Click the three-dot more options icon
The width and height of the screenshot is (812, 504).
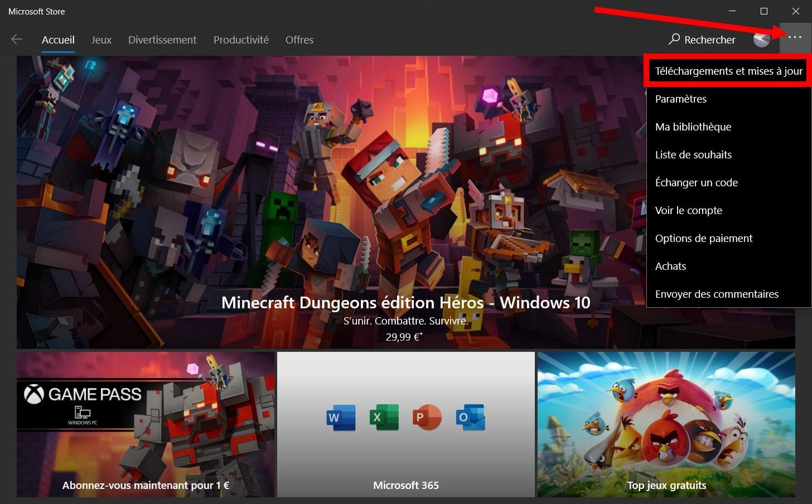(795, 37)
